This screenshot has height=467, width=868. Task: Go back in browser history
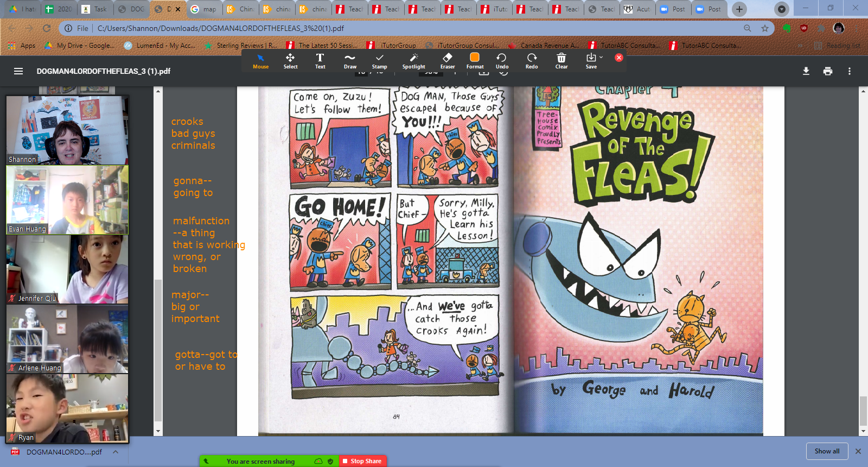click(12, 28)
